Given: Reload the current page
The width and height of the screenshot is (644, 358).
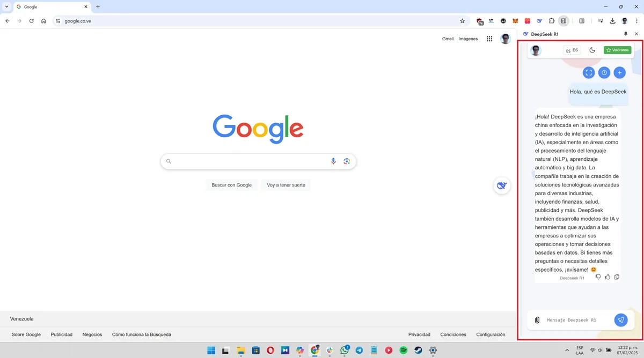Looking at the screenshot, I should [x=31, y=21].
